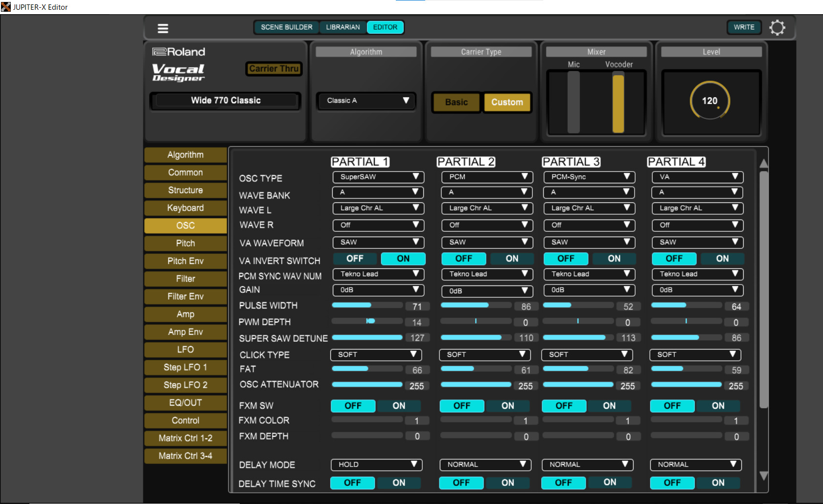823x504 pixels.
Task: Open settings with the gear icon
Action: pos(777,27)
